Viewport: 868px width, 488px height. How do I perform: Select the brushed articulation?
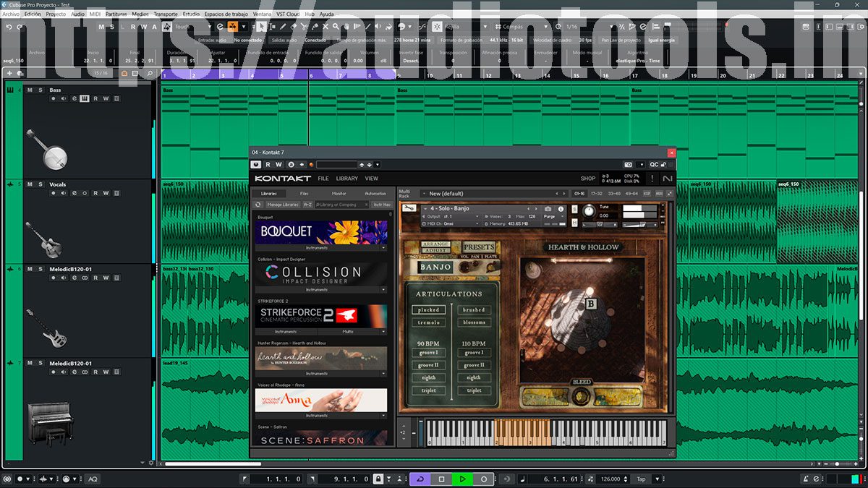click(x=474, y=309)
